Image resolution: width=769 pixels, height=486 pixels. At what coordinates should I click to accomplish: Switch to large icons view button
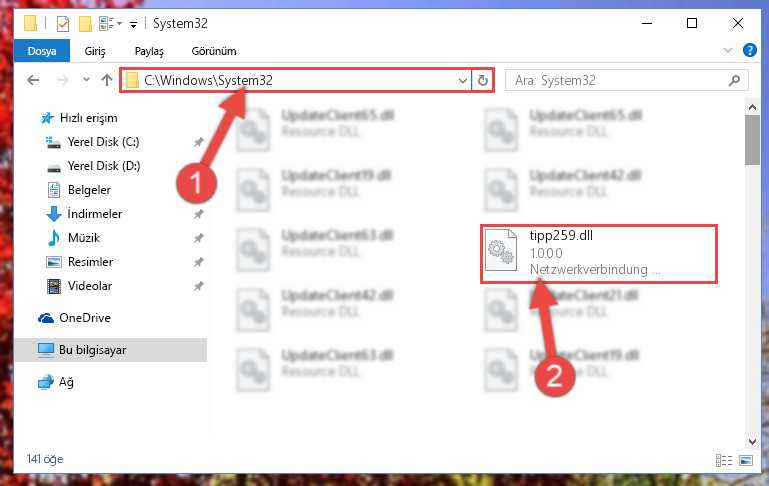[x=745, y=460]
